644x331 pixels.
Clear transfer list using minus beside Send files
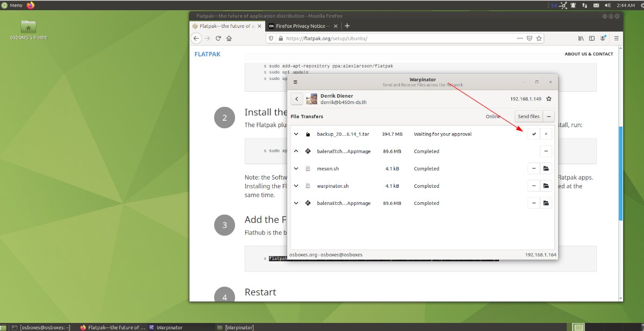tap(548, 116)
